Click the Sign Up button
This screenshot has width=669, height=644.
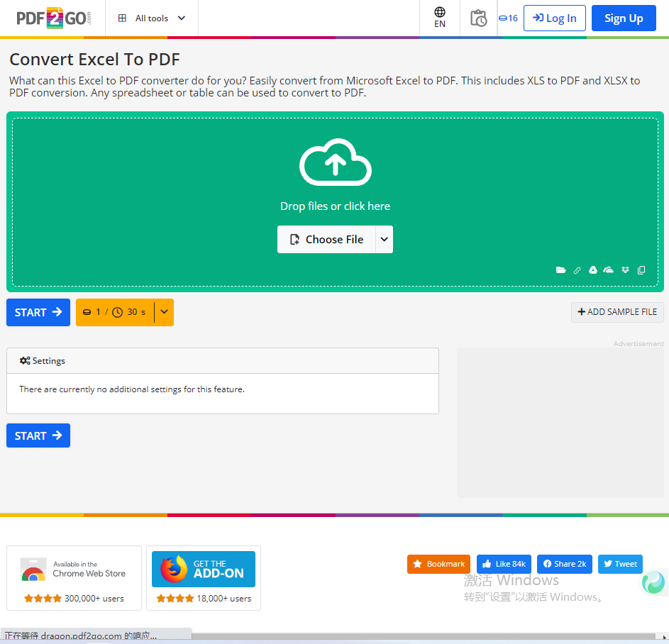coord(624,18)
